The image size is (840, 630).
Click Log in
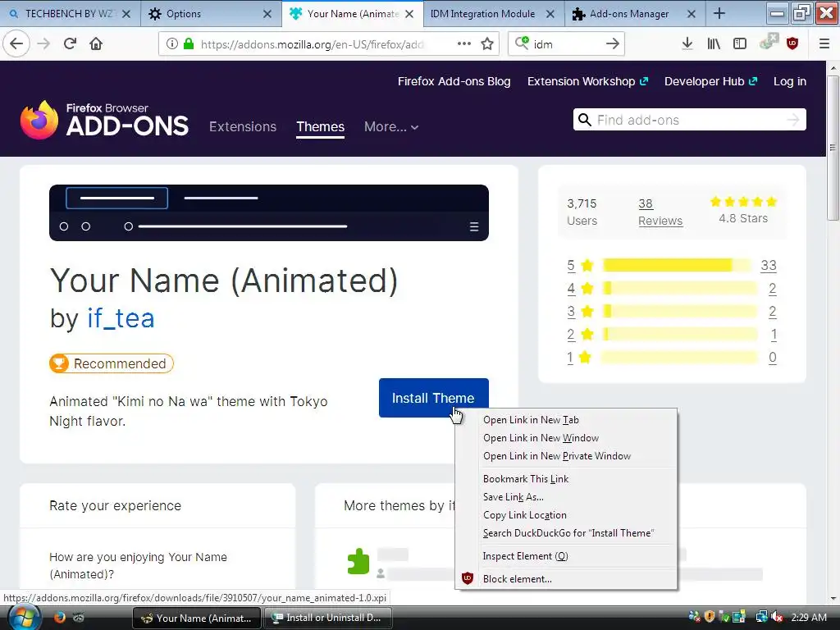790,81
